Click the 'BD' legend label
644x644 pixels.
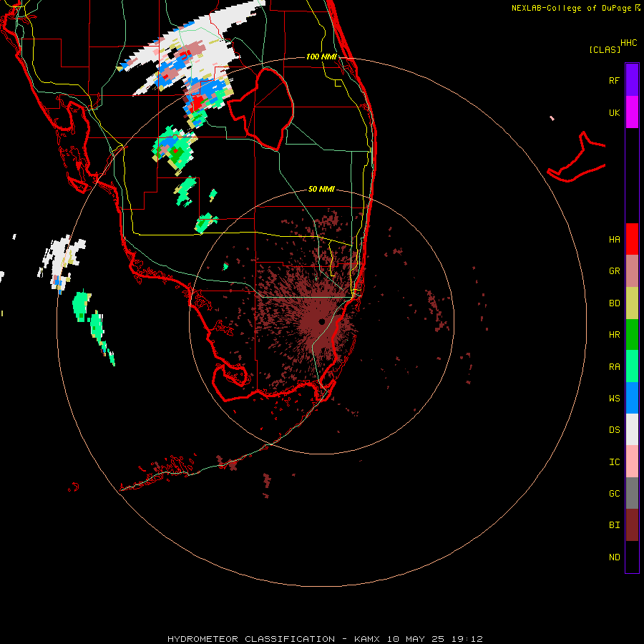614,303
